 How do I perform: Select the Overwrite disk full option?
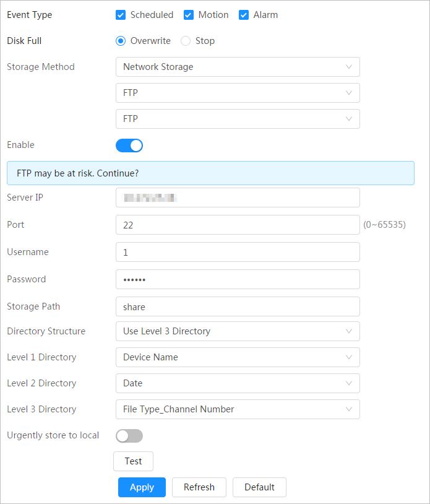121,41
